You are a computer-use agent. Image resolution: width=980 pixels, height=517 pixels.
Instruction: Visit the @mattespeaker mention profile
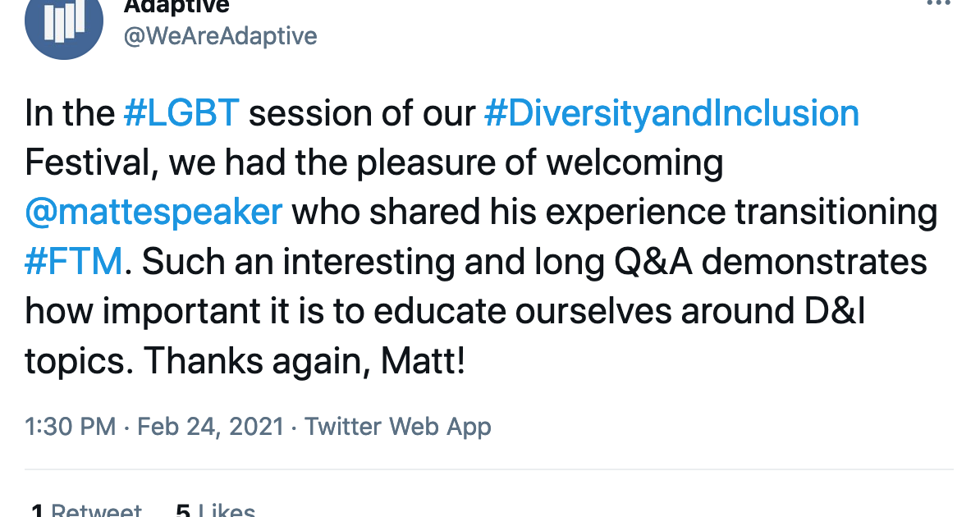pyautogui.click(x=153, y=213)
